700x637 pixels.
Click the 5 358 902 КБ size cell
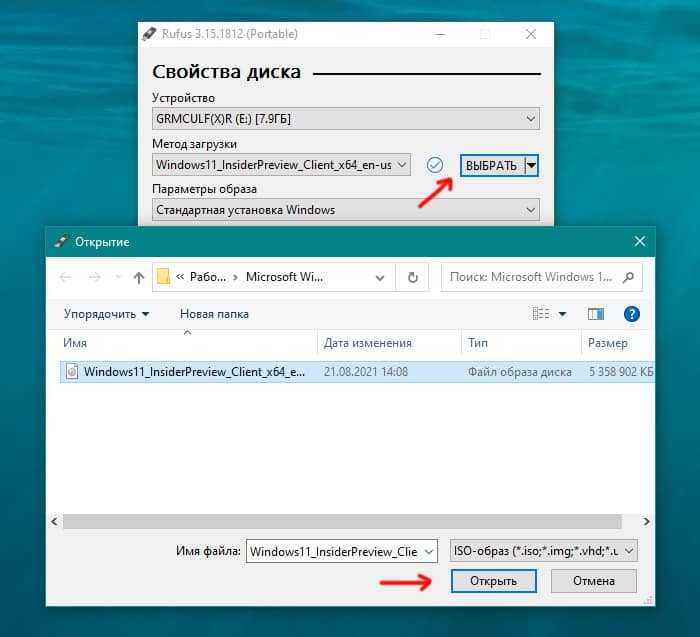(x=621, y=372)
